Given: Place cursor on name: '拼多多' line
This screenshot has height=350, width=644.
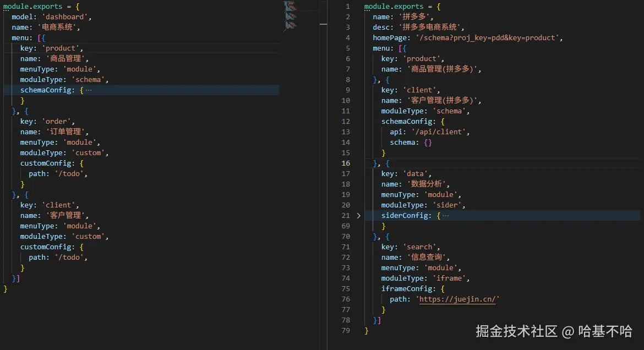Looking at the screenshot, I should (403, 17).
